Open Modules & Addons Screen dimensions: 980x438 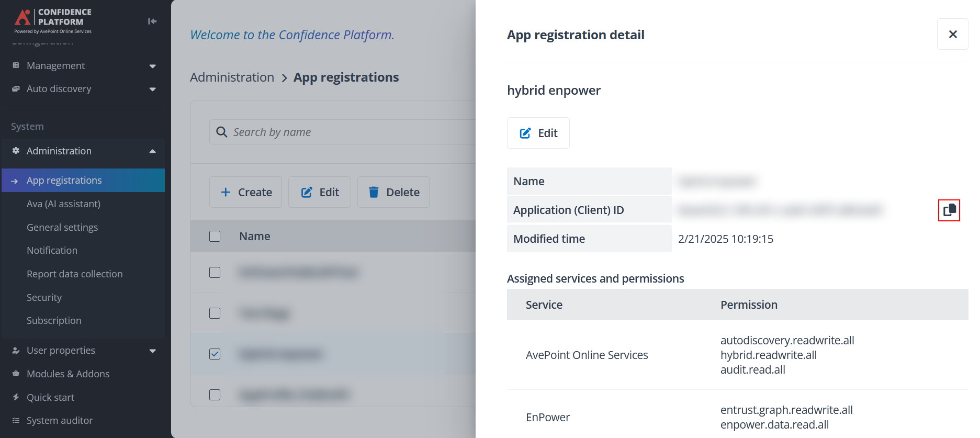(68, 374)
